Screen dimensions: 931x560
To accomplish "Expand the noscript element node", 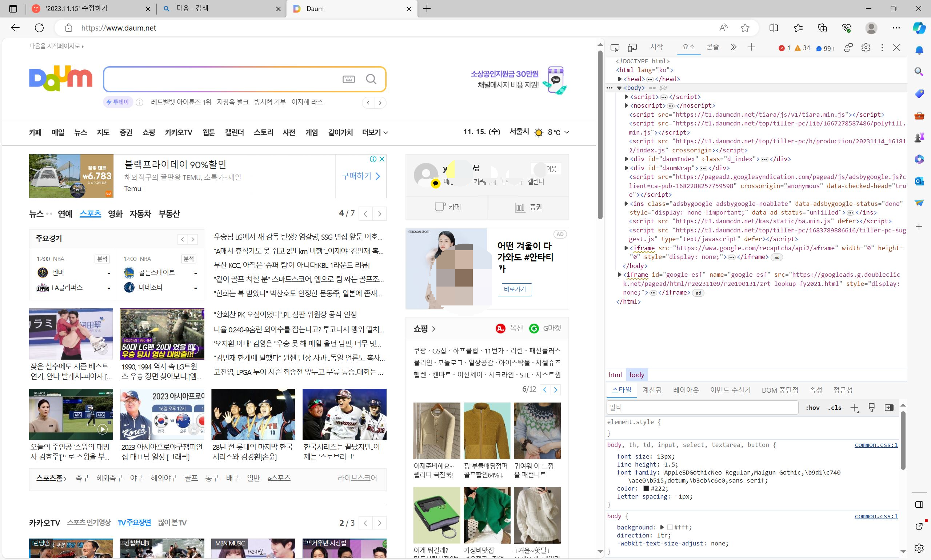I will pos(626,106).
